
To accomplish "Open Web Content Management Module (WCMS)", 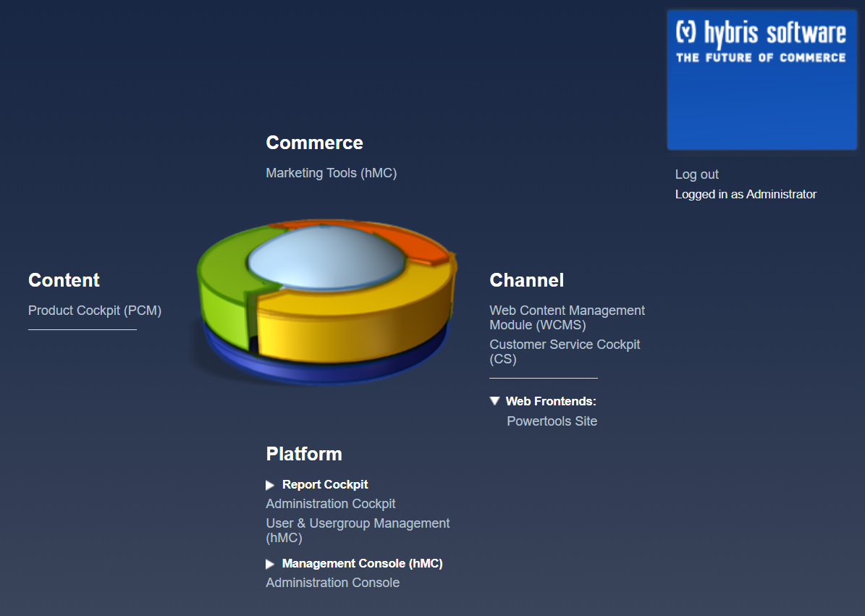I will (567, 318).
